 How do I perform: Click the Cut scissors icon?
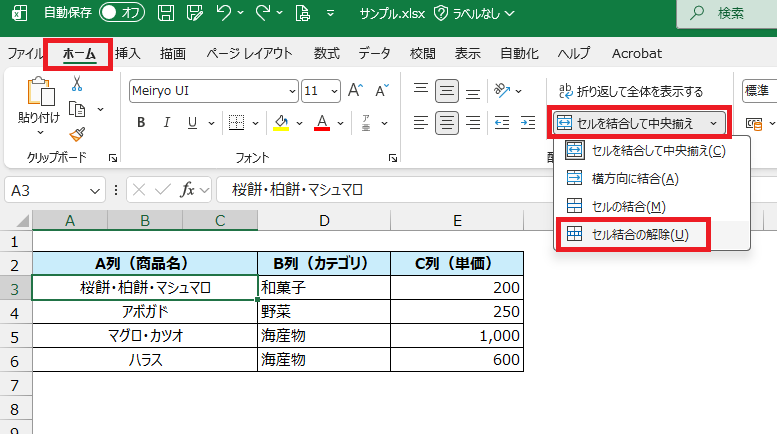click(x=76, y=84)
